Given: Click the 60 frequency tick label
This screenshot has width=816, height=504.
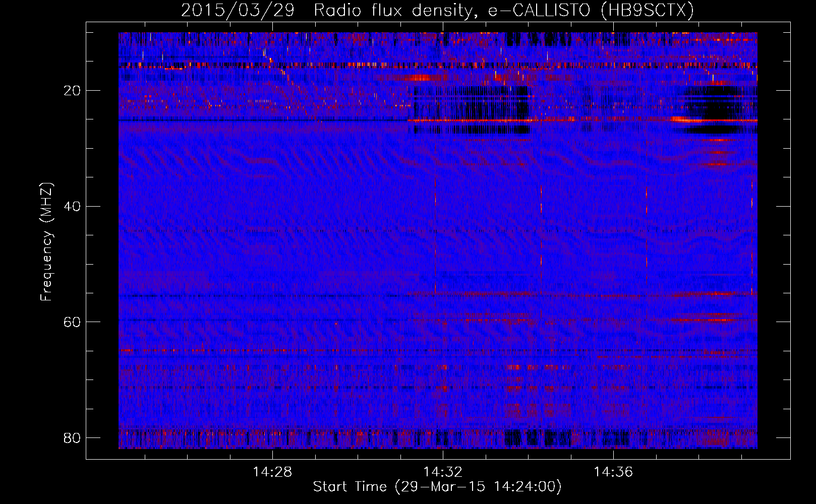Looking at the screenshot, I should pyautogui.click(x=72, y=322).
